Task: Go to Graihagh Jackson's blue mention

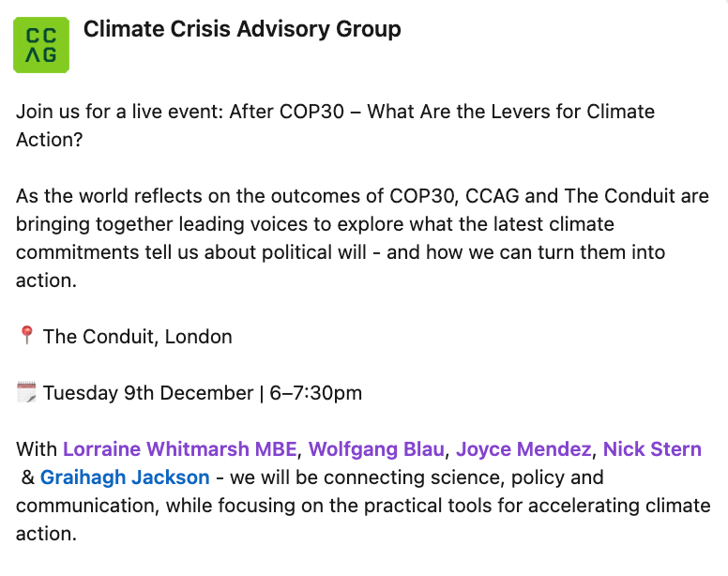Action: click(x=125, y=477)
